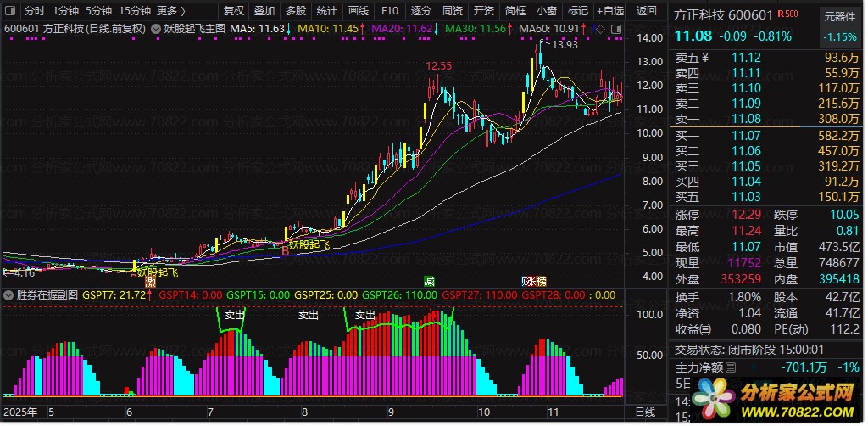Click the 开资 toolbar button
The height and width of the screenshot is (426, 868).
point(484,10)
